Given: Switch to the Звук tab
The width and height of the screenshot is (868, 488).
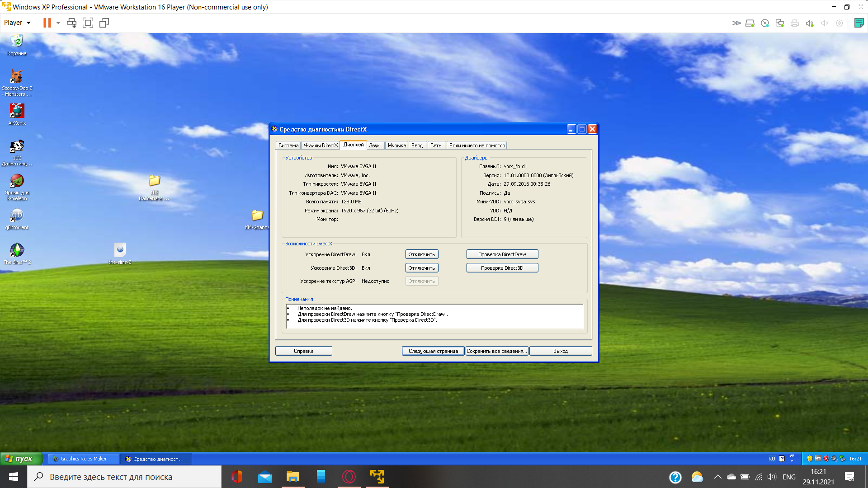Looking at the screenshot, I should (x=374, y=145).
